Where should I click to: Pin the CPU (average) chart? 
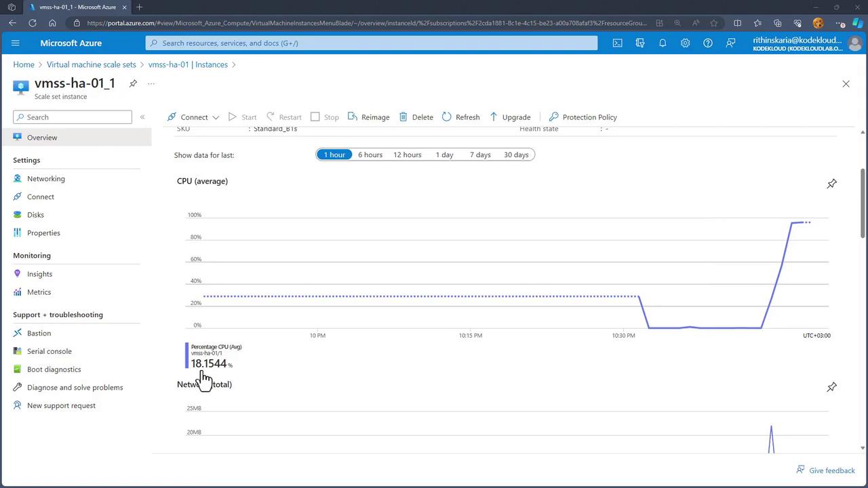831,184
